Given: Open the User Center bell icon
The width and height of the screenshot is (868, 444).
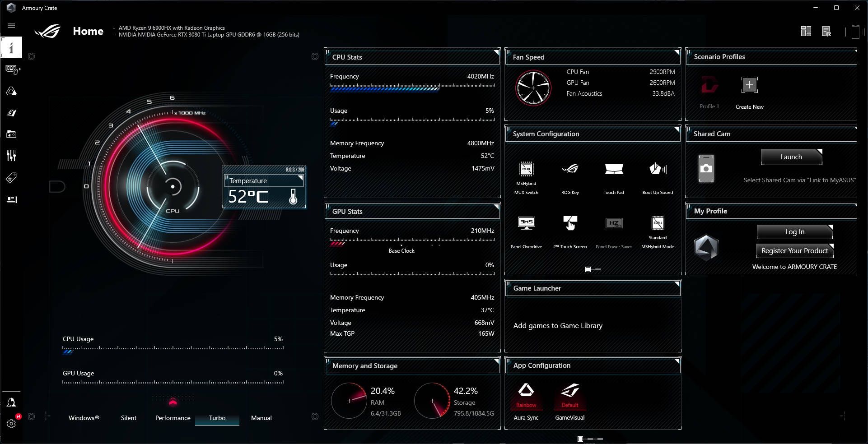Looking at the screenshot, I should pos(11,402).
